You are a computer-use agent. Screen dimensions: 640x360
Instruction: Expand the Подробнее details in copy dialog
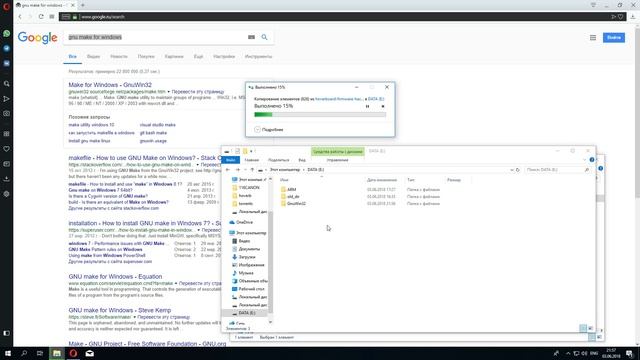(x=269, y=129)
